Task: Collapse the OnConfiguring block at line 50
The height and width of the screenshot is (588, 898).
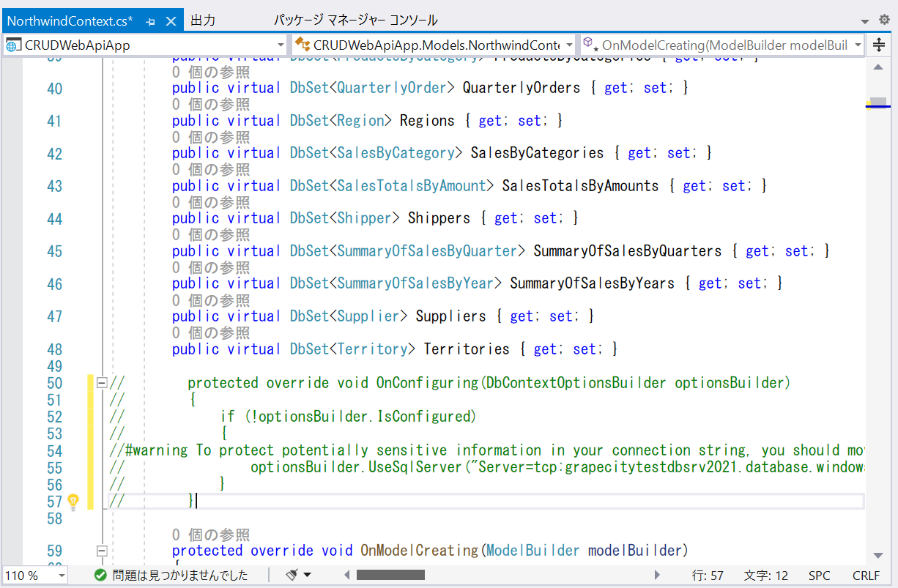Action: [102, 382]
